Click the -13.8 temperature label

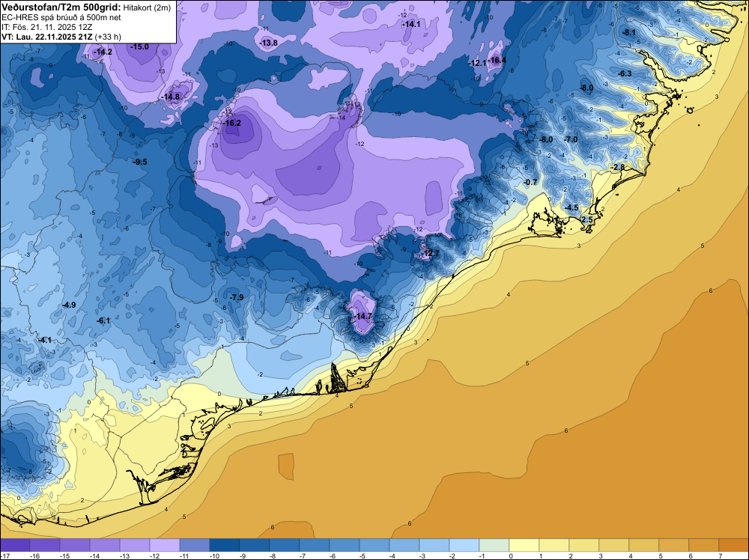point(268,43)
